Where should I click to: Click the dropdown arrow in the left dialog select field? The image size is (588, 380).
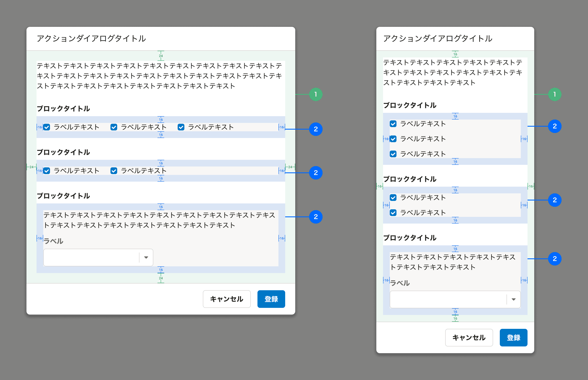pos(146,257)
